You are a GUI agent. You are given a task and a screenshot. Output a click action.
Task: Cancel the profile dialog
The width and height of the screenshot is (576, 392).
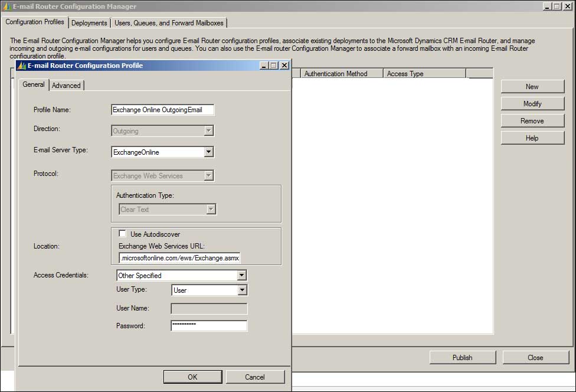(255, 377)
